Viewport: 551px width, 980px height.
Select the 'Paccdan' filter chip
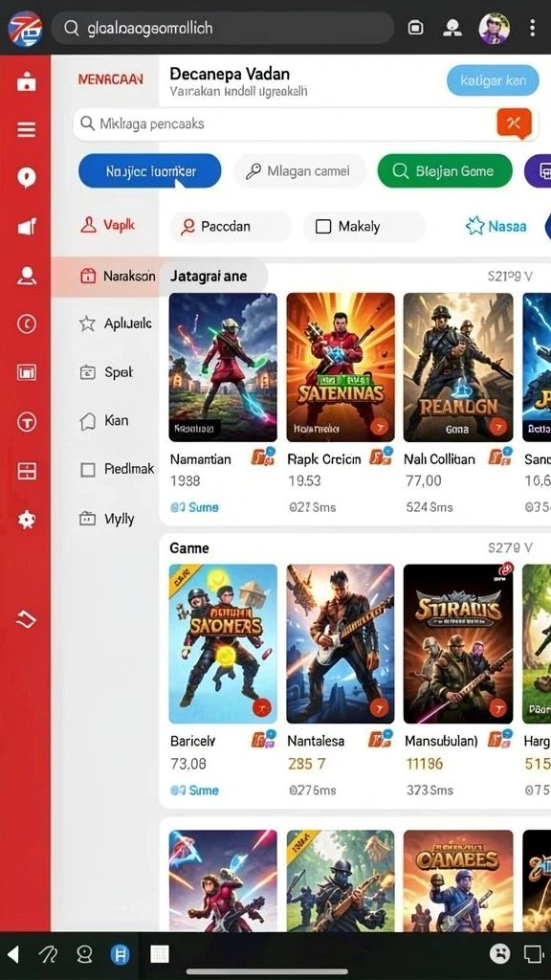(231, 226)
